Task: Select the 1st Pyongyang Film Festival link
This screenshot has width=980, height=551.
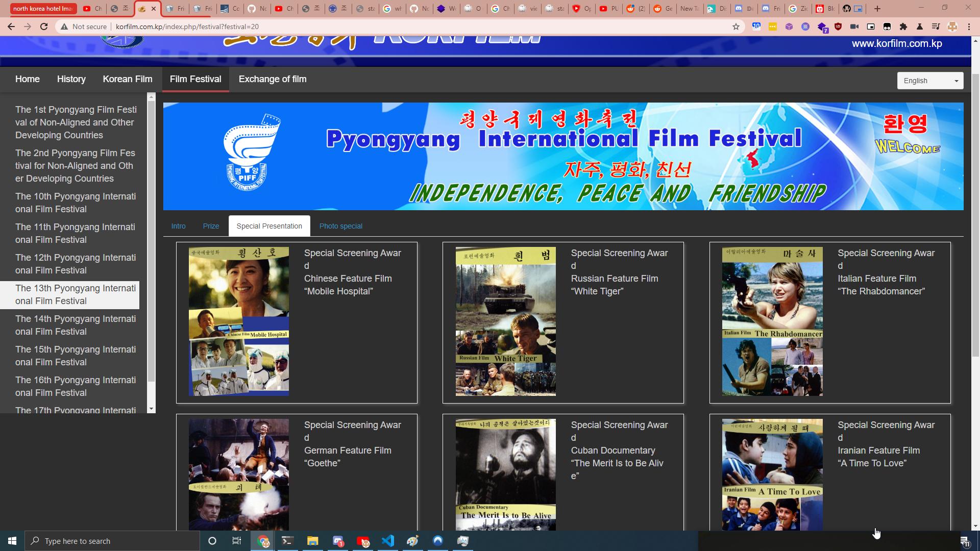Action: point(75,122)
